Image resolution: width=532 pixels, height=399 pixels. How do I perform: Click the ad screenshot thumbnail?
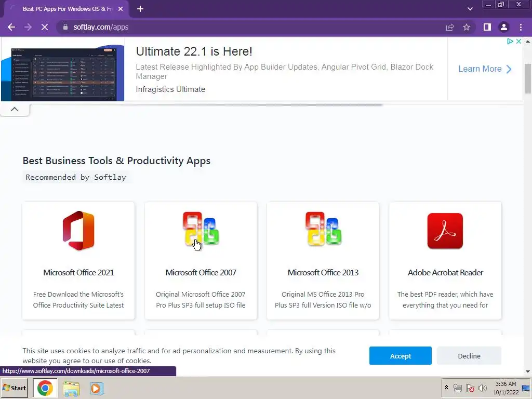coord(63,73)
